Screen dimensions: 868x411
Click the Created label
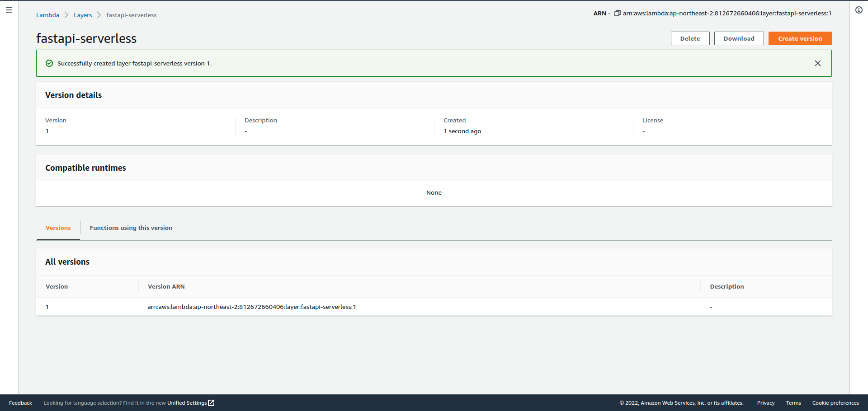click(x=454, y=120)
